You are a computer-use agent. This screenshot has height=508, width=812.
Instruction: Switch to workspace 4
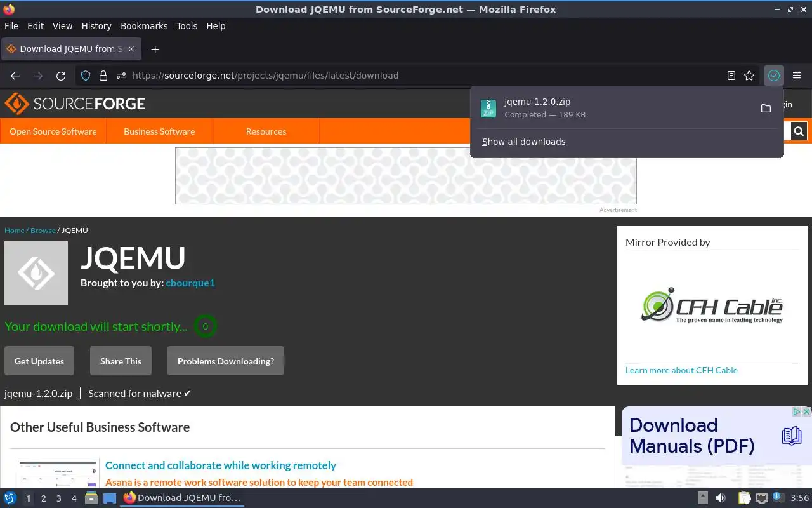(74, 498)
